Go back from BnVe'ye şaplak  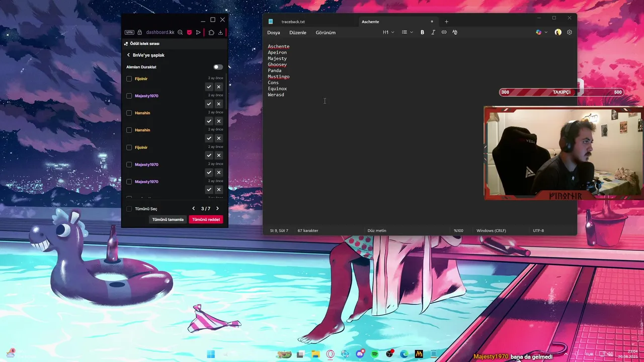pyautogui.click(x=128, y=55)
